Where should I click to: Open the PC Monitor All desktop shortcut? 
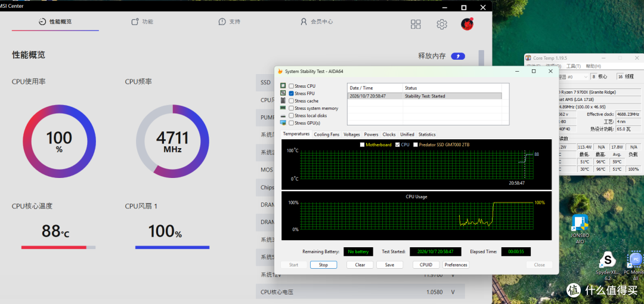[x=635, y=266]
